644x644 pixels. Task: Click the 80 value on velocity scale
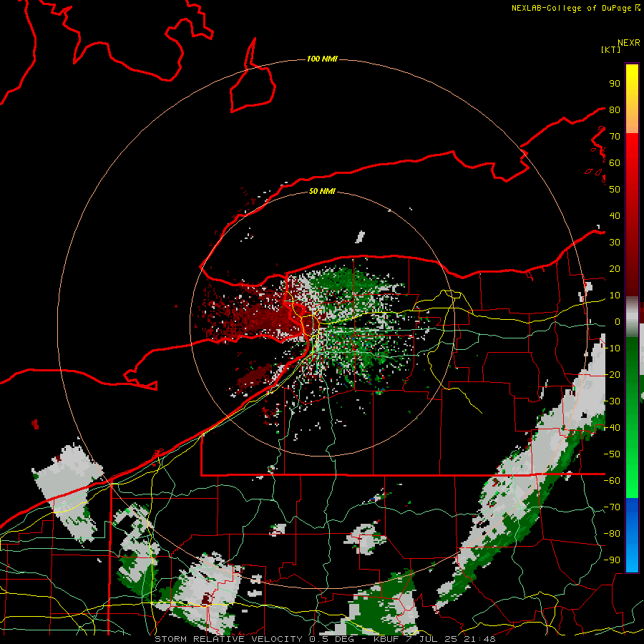point(615,109)
